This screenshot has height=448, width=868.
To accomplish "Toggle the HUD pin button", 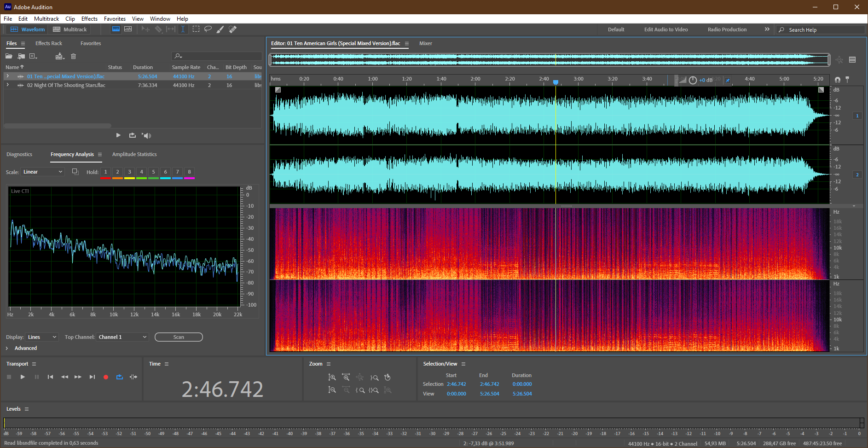I will coord(727,81).
